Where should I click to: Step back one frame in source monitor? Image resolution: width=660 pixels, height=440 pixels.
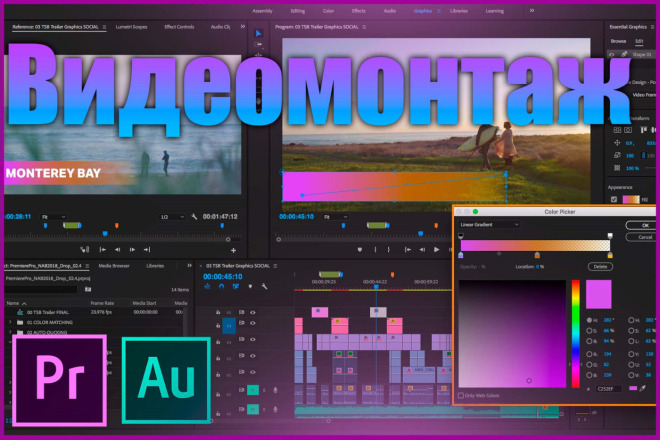(117, 250)
